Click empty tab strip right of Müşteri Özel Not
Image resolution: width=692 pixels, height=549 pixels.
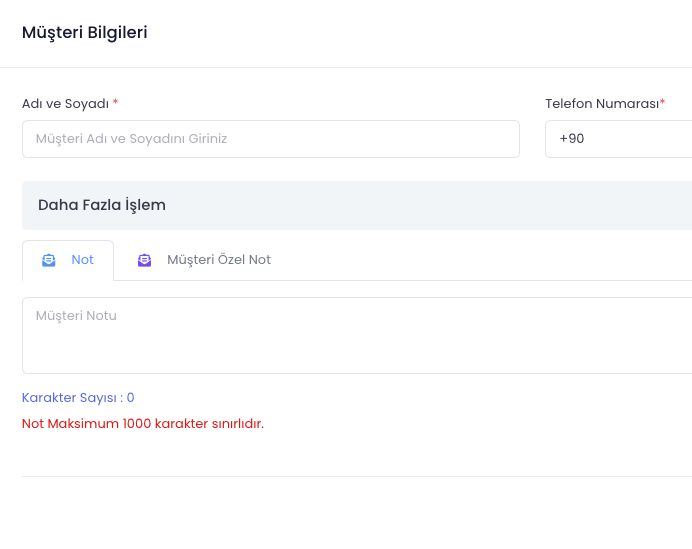point(480,260)
